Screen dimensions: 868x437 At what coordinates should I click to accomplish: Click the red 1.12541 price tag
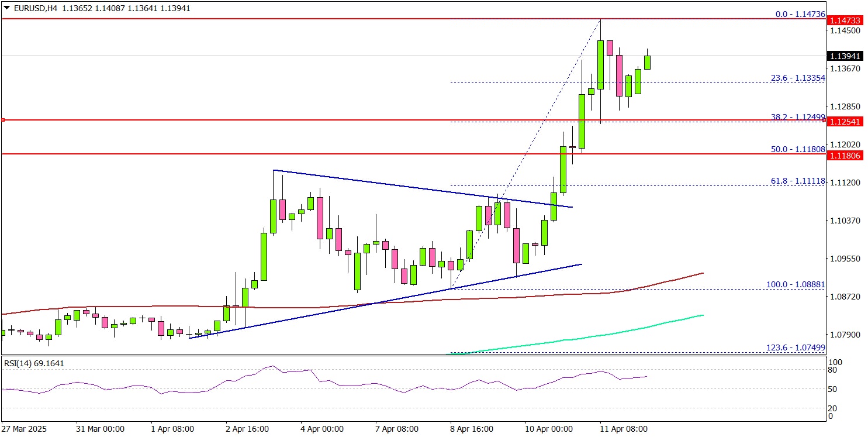tap(844, 121)
